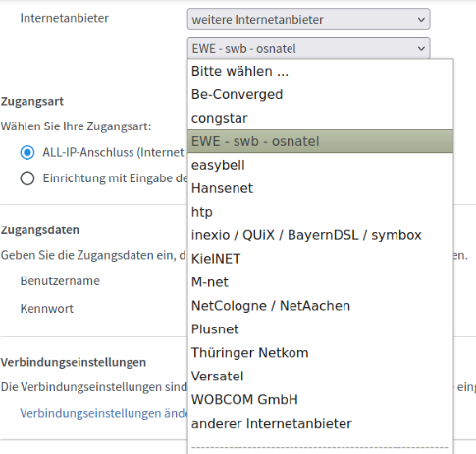
Task: Click the Kennwort label
Action: click(47, 309)
